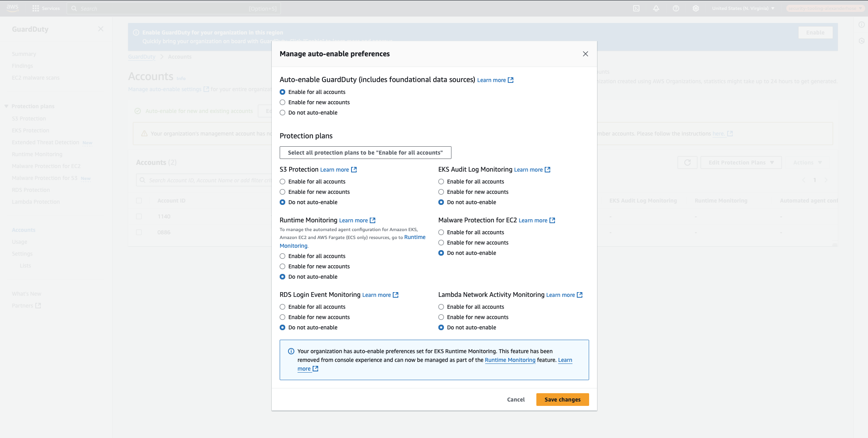Open the info panel icon at right edge
868x438 pixels.
862,25
